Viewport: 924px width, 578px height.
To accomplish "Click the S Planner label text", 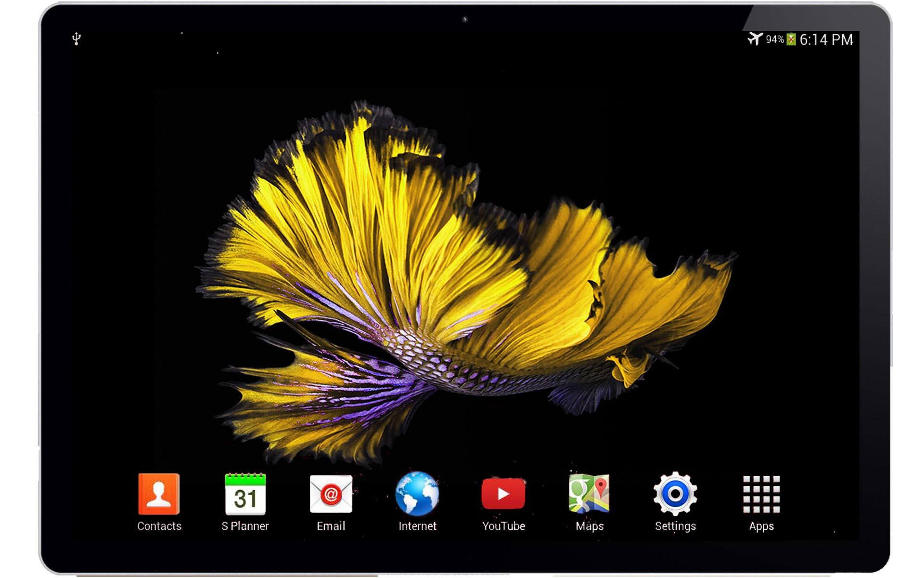I will (x=245, y=526).
